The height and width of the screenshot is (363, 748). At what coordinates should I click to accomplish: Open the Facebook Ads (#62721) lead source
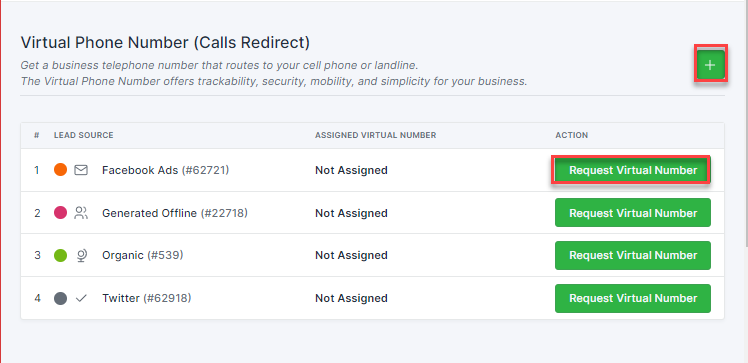tap(166, 170)
